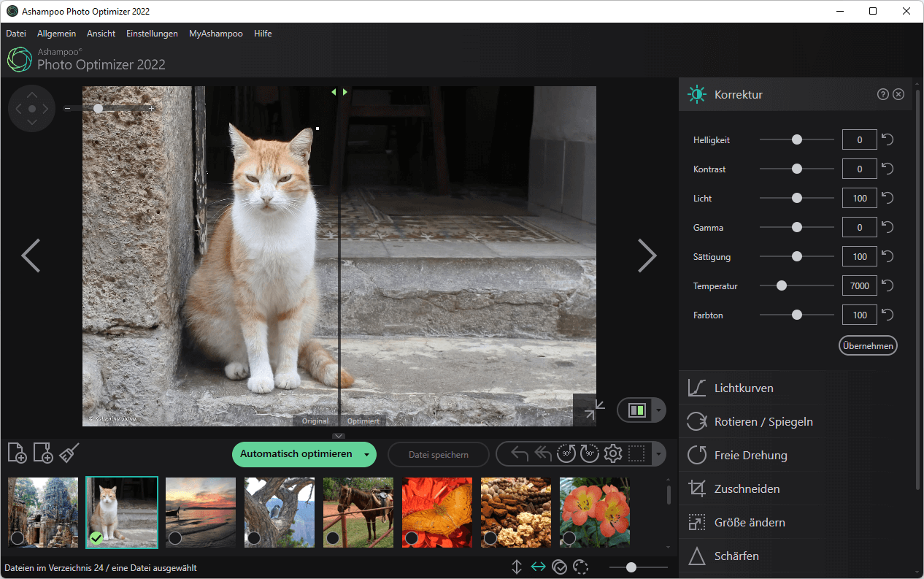This screenshot has height=579, width=924.
Task: Click the add folder icon
Action: click(x=42, y=453)
